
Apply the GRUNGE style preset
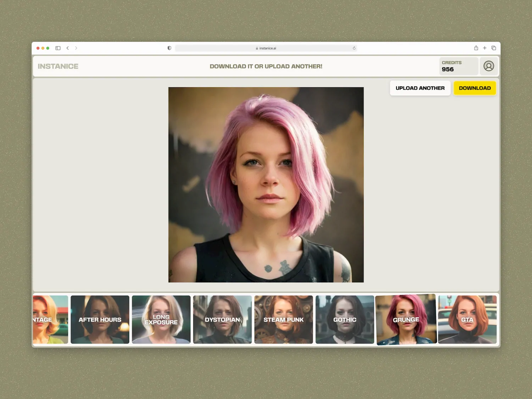click(x=406, y=319)
